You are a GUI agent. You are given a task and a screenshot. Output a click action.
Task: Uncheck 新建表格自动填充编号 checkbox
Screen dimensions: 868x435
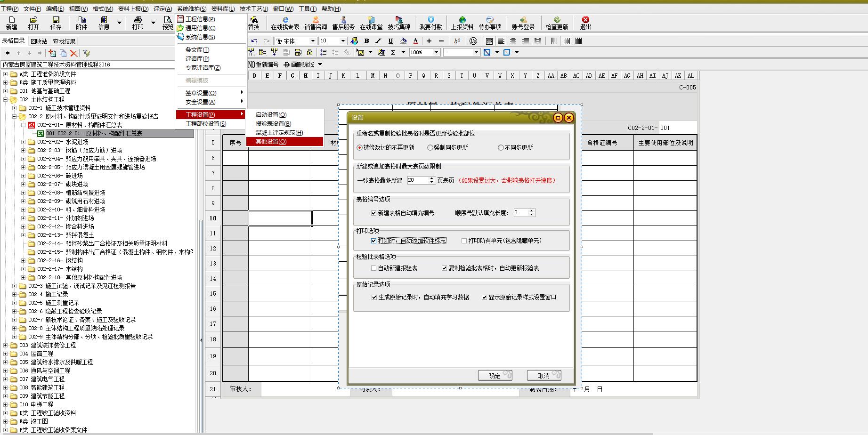pos(374,213)
